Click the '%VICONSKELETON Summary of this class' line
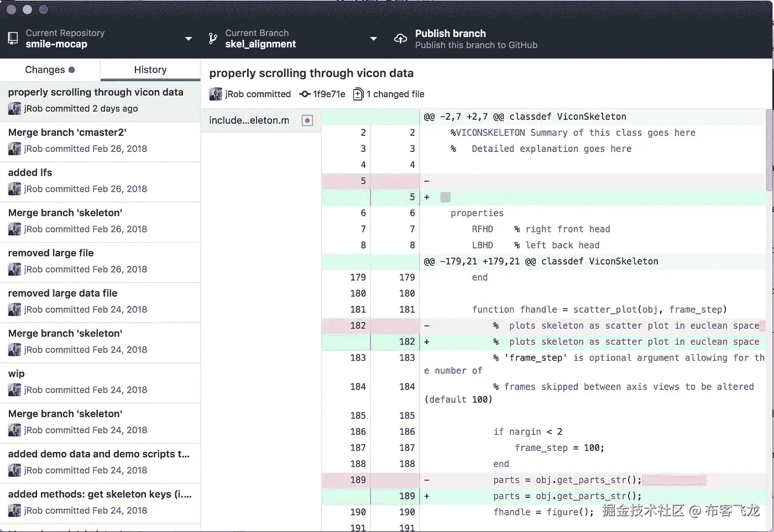Screen dimensions: 774x532 point(543,133)
